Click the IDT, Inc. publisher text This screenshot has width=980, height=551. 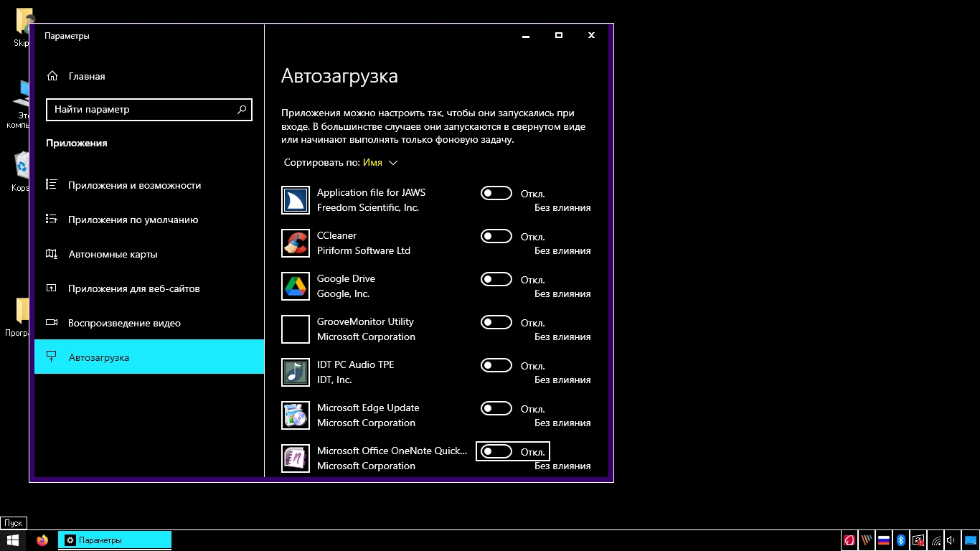click(334, 380)
